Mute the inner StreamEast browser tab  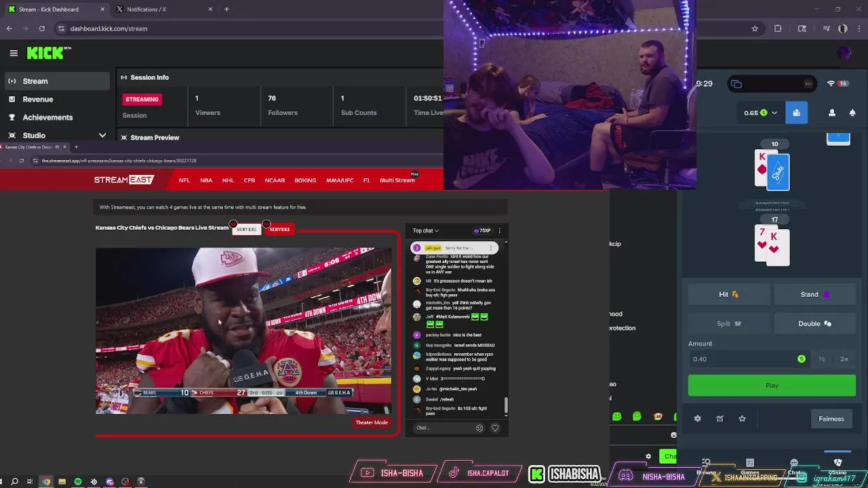[x=57, y=147]
